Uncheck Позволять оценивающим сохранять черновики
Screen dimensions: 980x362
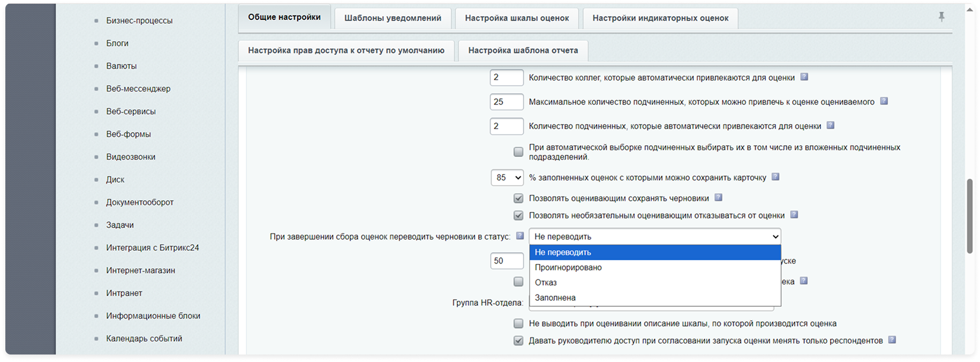coord(518,198)
